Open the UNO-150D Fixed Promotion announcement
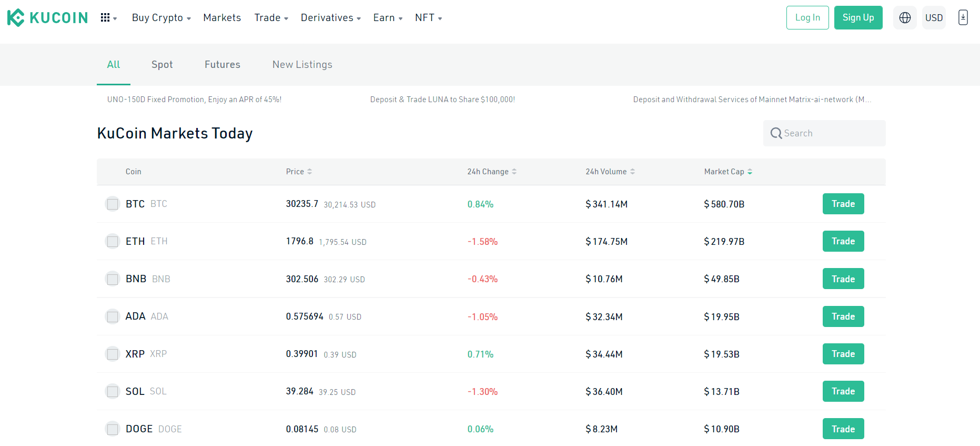 coord(194,100)
